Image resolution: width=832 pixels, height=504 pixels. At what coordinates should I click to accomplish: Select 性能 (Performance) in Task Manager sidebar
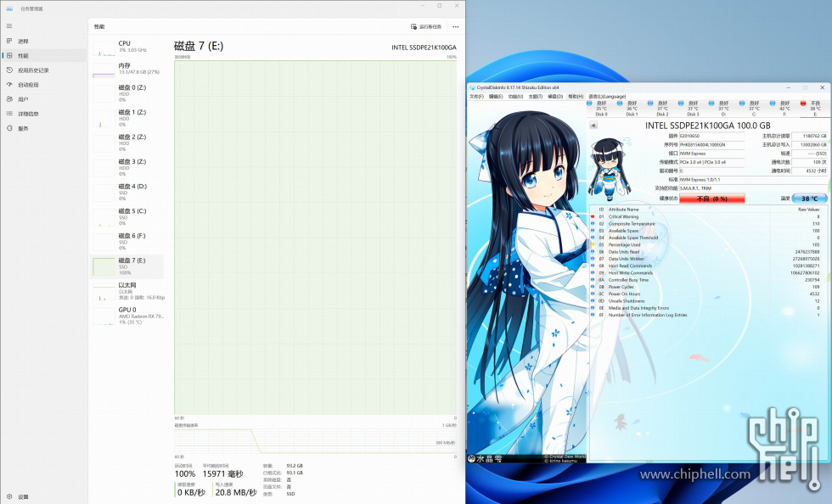click(44, 56)
